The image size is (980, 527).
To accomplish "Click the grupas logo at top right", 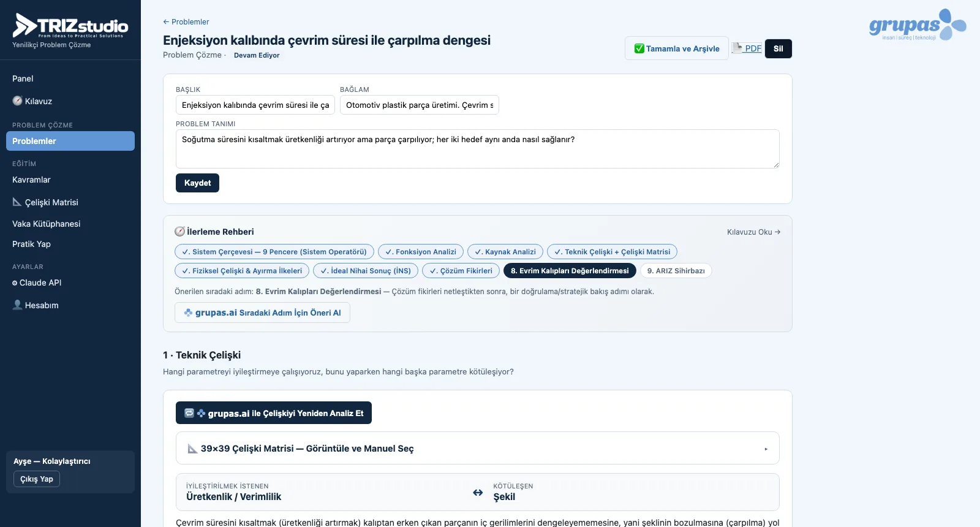I will point(918,25).
